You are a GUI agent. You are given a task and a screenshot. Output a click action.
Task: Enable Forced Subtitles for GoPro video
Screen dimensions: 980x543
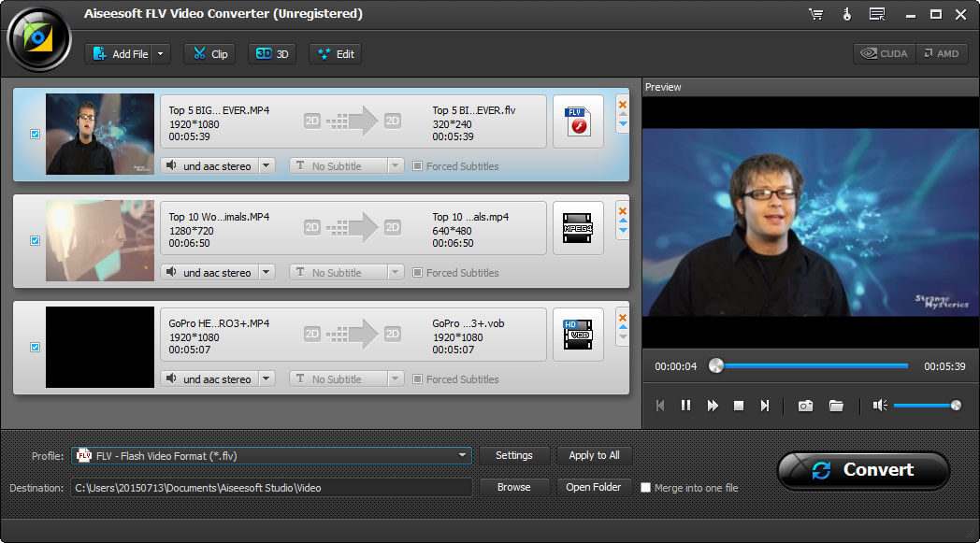pyautogui.click(x=417, y=379)
